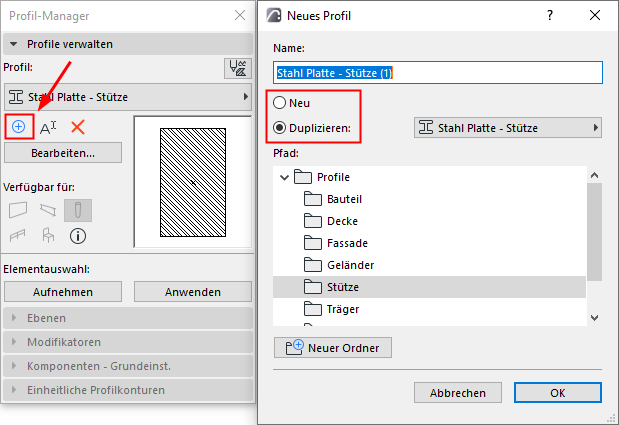
Task: Click the blue plus new profile icon
Action: pyautogui.click(x=19, y=127)
